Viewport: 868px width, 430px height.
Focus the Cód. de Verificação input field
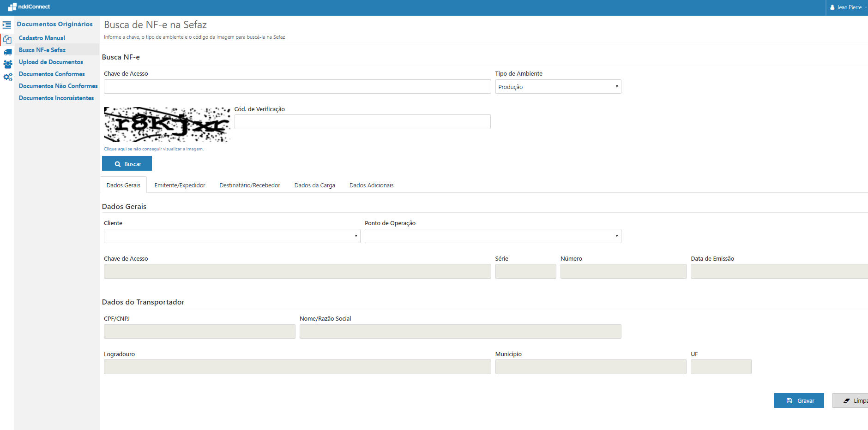[362, 122]
